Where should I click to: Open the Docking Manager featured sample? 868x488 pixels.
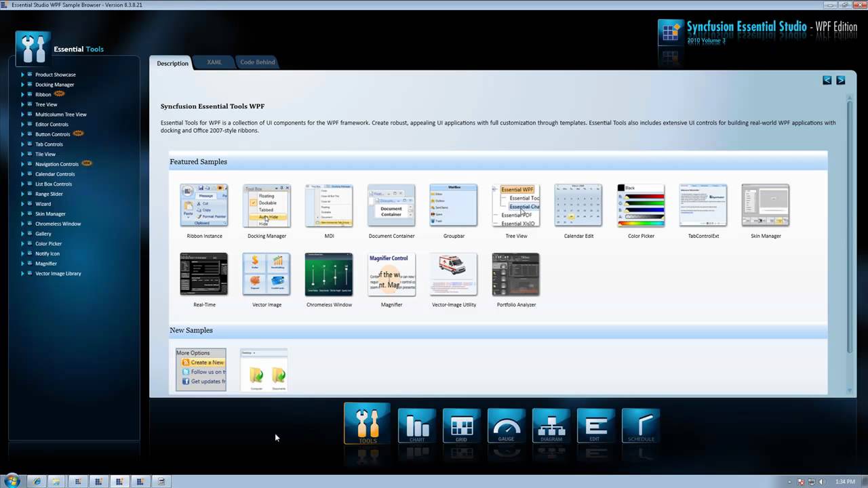coord(267,205)
